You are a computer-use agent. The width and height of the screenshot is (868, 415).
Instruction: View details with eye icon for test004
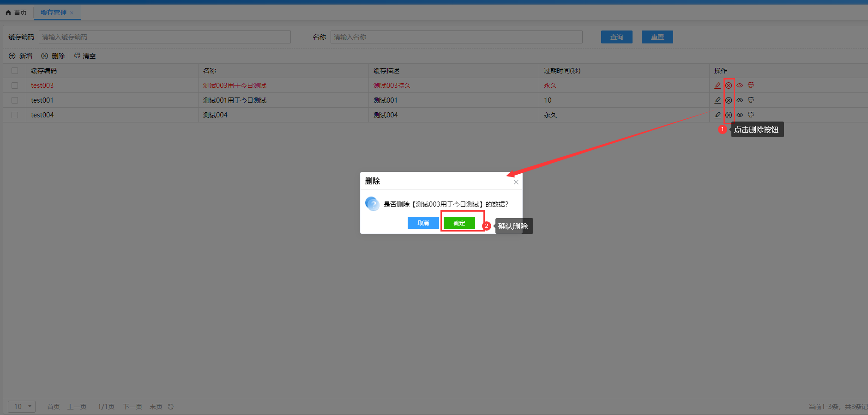coord(740,115)
